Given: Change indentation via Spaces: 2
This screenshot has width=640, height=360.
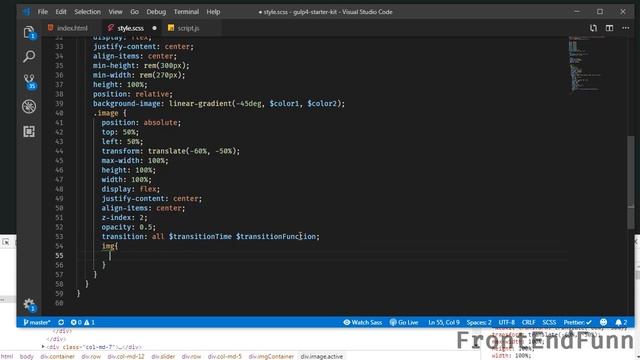Looking at the screenshot, I should pyautogui.click(x=479, y=322).
